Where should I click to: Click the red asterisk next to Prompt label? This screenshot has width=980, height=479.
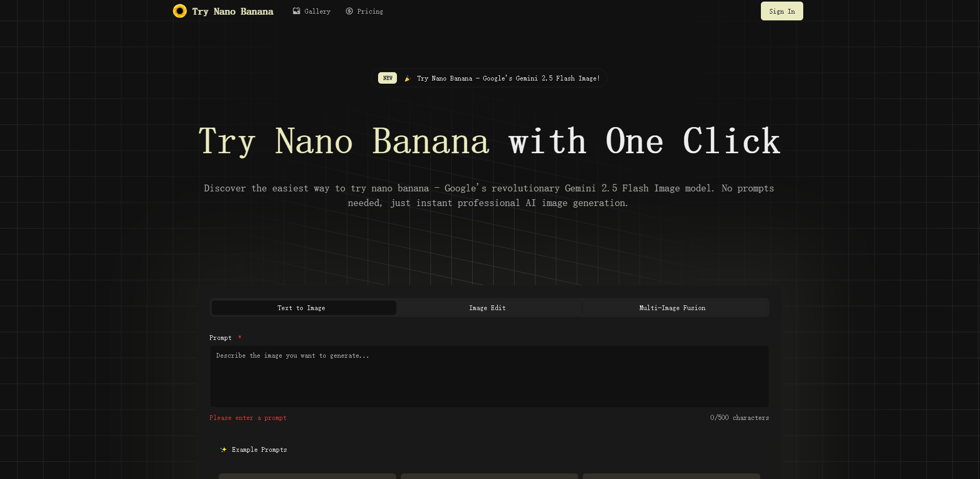[240, 337]
